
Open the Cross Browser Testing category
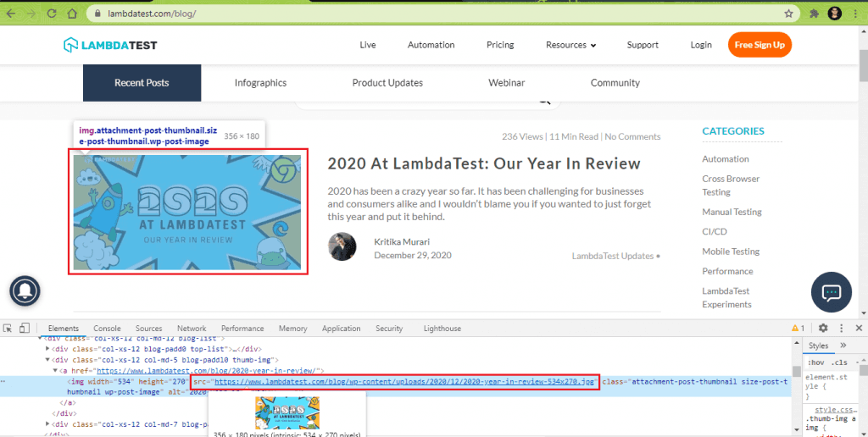coord(731,185)
